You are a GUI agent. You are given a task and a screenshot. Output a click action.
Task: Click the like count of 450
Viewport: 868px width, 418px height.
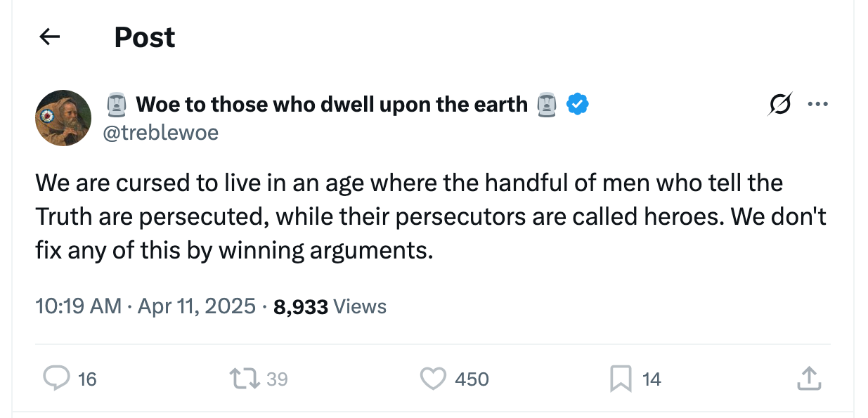472,380
